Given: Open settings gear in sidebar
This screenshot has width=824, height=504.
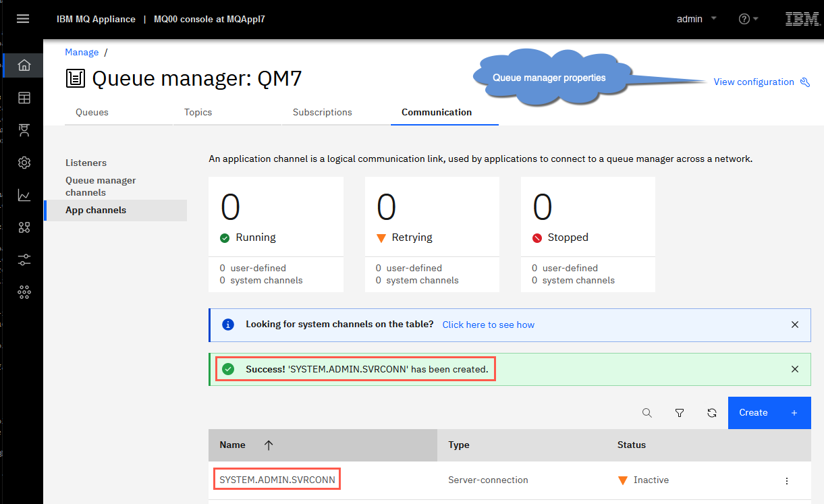Looking at the screenshot, I should click(24, 163).
